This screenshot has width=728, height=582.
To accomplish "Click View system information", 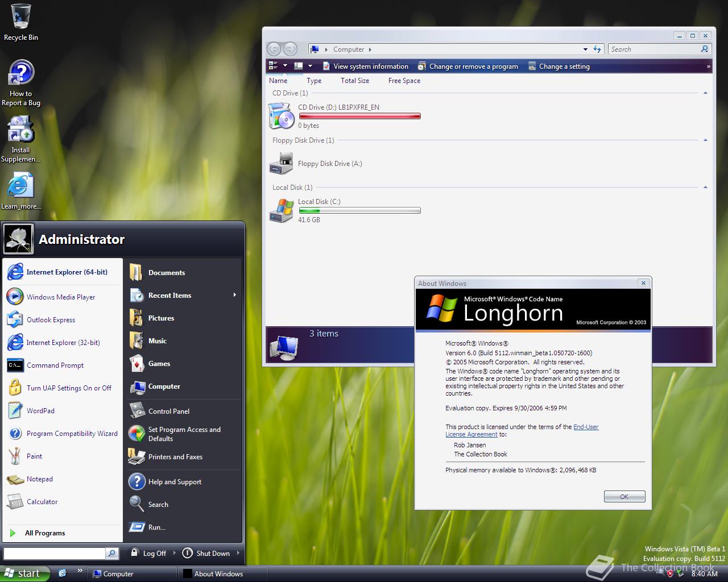I will pyautogui.click(x=365, y=66).
